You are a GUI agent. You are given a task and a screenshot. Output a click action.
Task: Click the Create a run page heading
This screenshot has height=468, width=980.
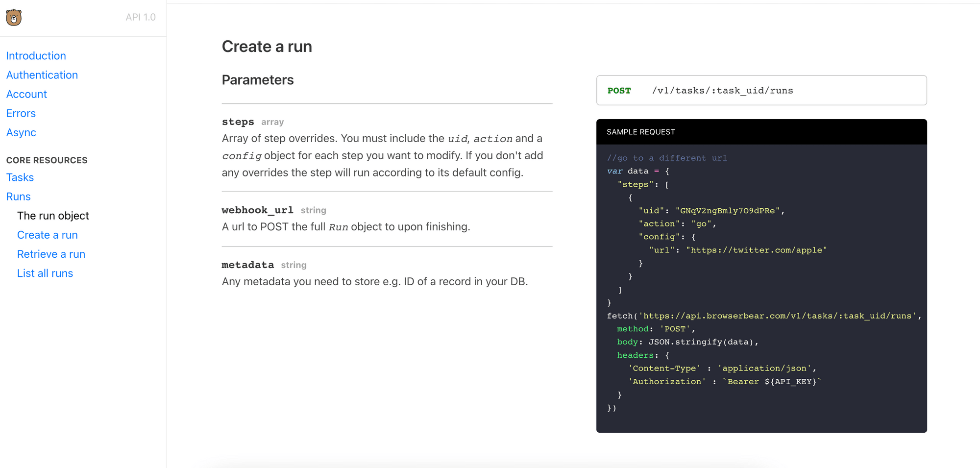pyautogui.click(x=267, y=47)
